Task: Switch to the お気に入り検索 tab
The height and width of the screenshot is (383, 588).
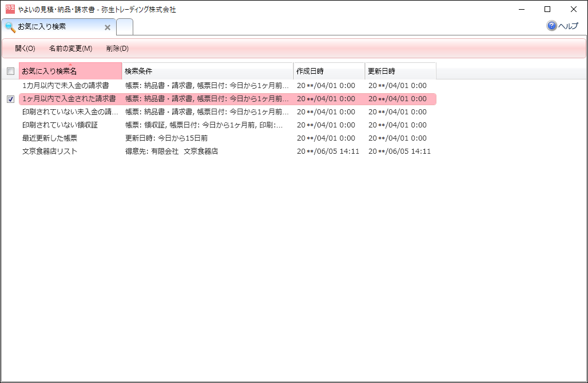Action: click(x=58, y=27)
